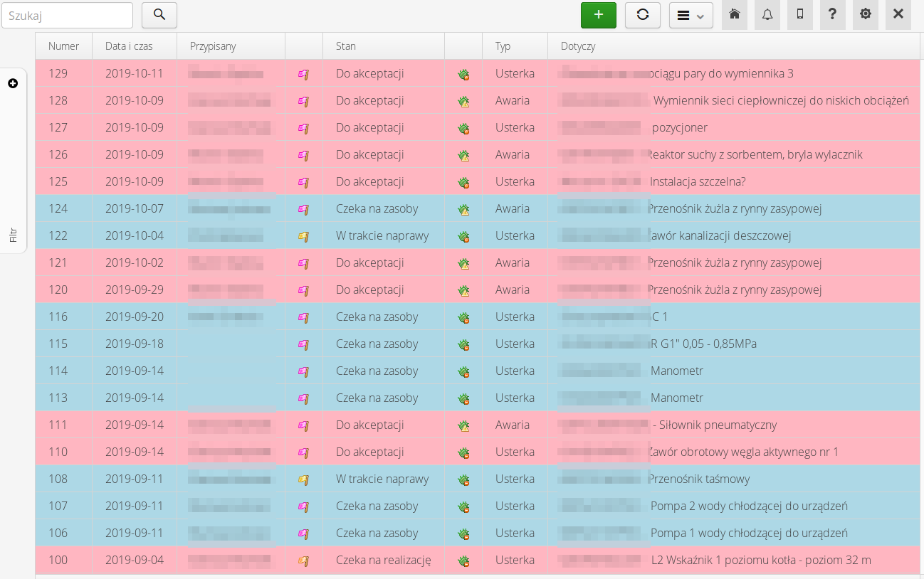Open the dropdown chevron beside the hamburger menu
The height and width of the screenshot is (579, 924).
(701, 14)
